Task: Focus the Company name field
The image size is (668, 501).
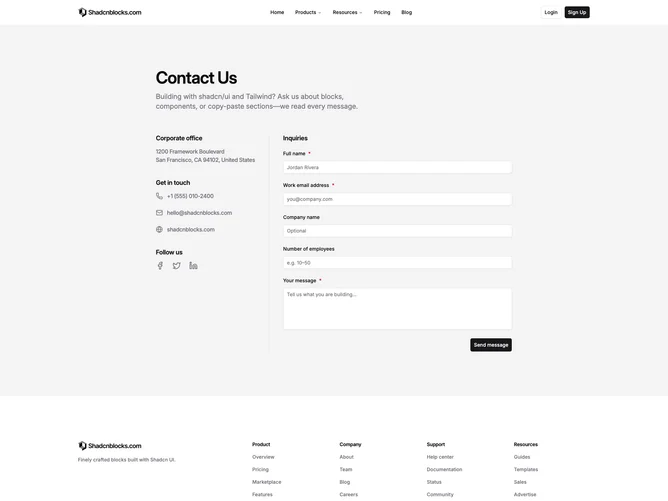Action: [x=397, y=231]
